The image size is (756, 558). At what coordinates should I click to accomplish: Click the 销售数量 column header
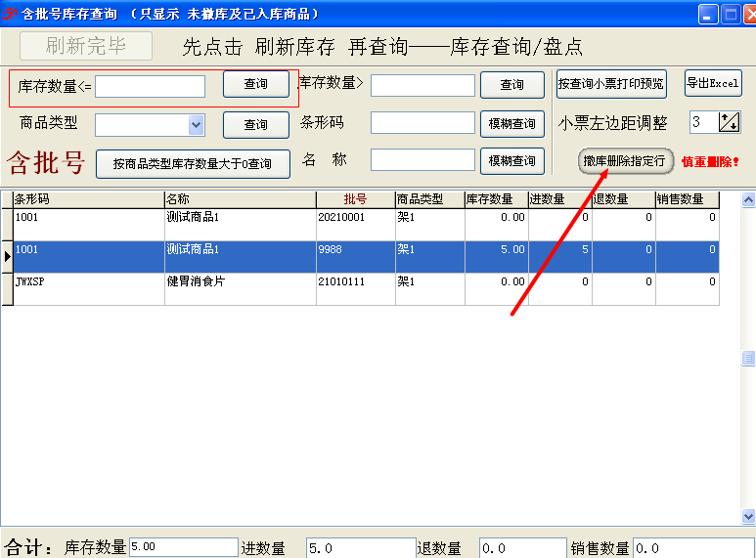point(688,199)
